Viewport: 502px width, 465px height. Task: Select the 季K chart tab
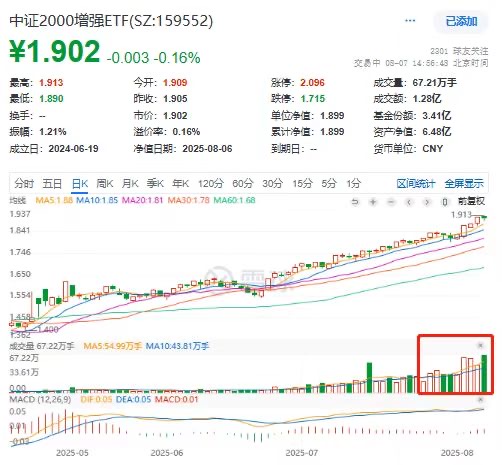pos(155,183)
